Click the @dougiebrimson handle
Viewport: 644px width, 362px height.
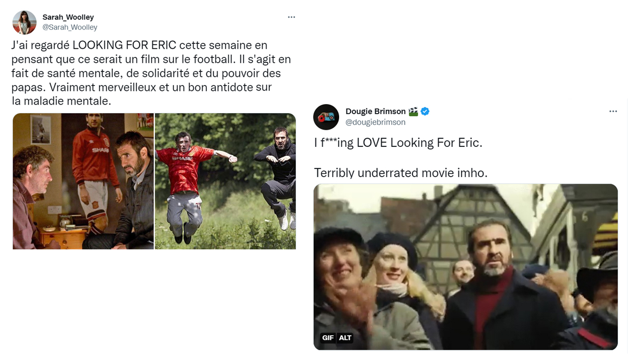375,122
